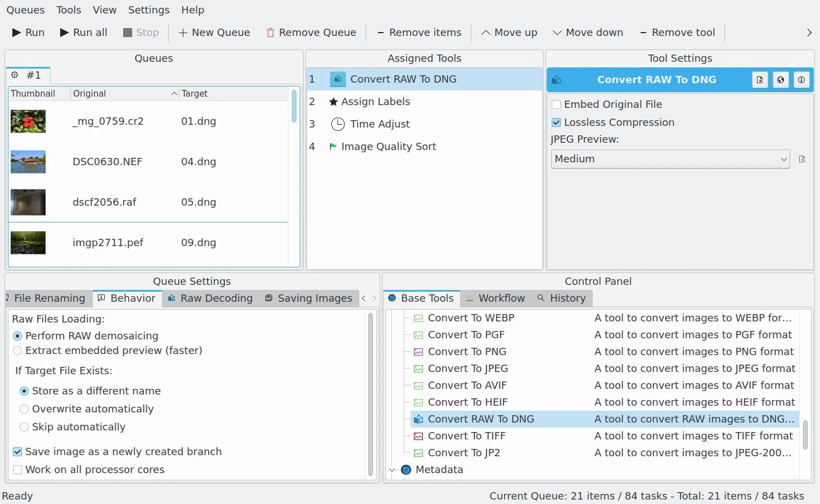This screenshot has height=504, width=820.
Task: Select the Convert RAW To DNG tool icon
Action: point(337,79)
